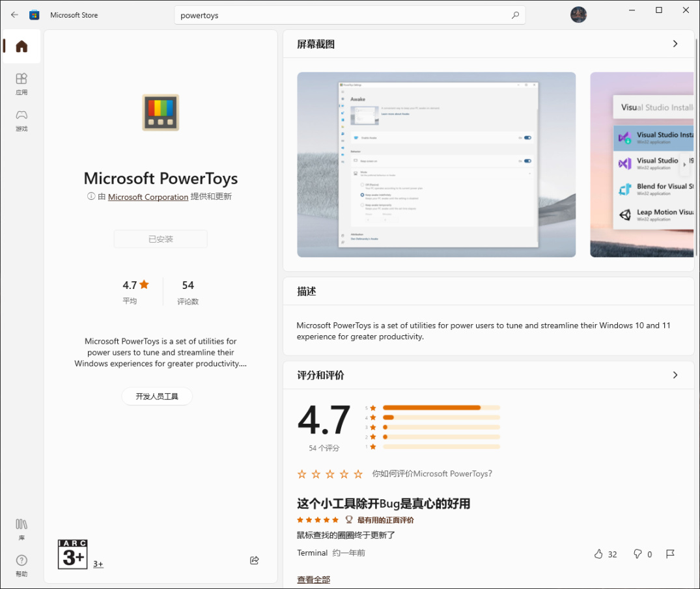
Task: Open the Visual Studio launcher screenshot thumbnail
Action: (642, 165)
